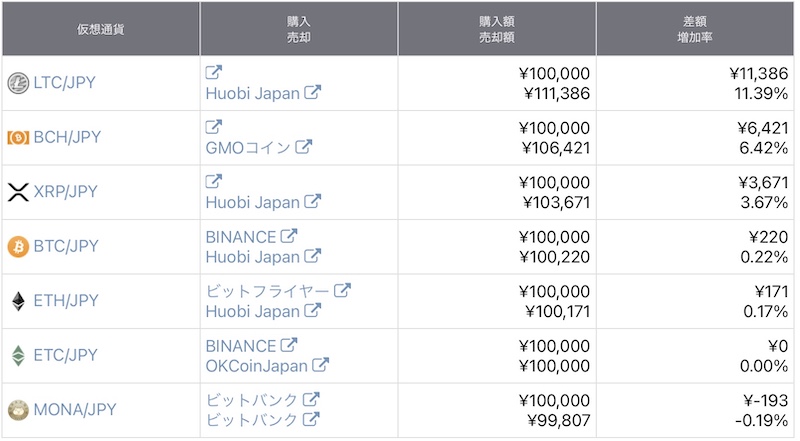Click the XRP logo icon
The image size is (800, 441).
click(18, 192)
